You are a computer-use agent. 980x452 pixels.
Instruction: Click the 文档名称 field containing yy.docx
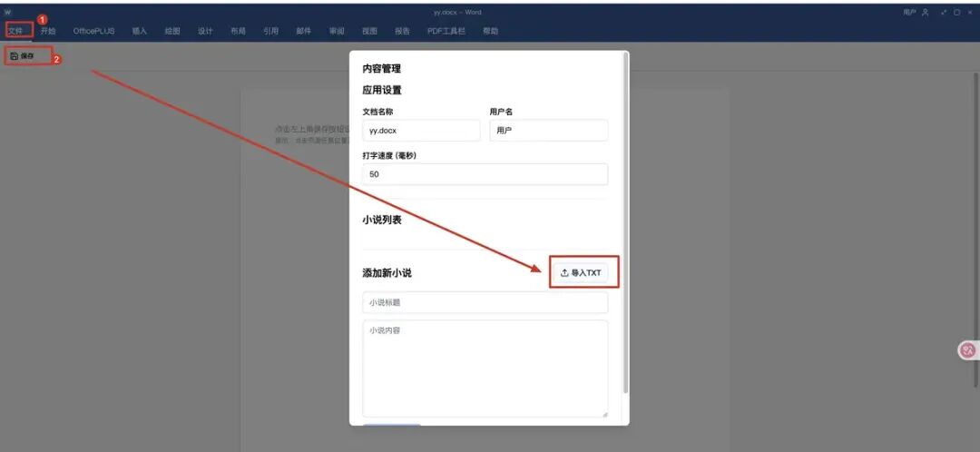[x=421, y=131]
